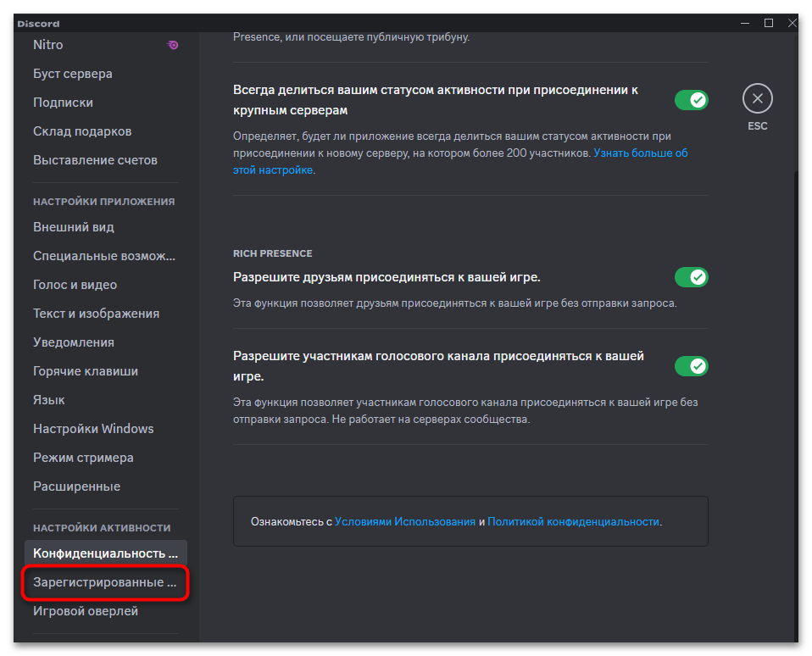Maximize the Discord window

[769, 23]
